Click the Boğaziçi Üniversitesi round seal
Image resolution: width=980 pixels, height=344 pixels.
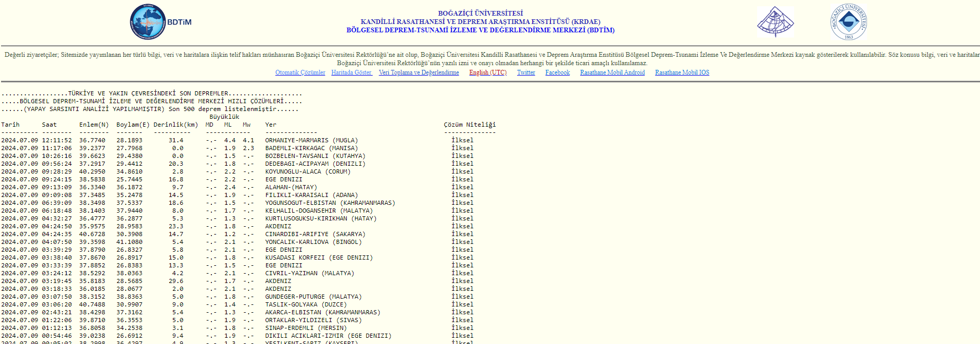coord(848,22)
